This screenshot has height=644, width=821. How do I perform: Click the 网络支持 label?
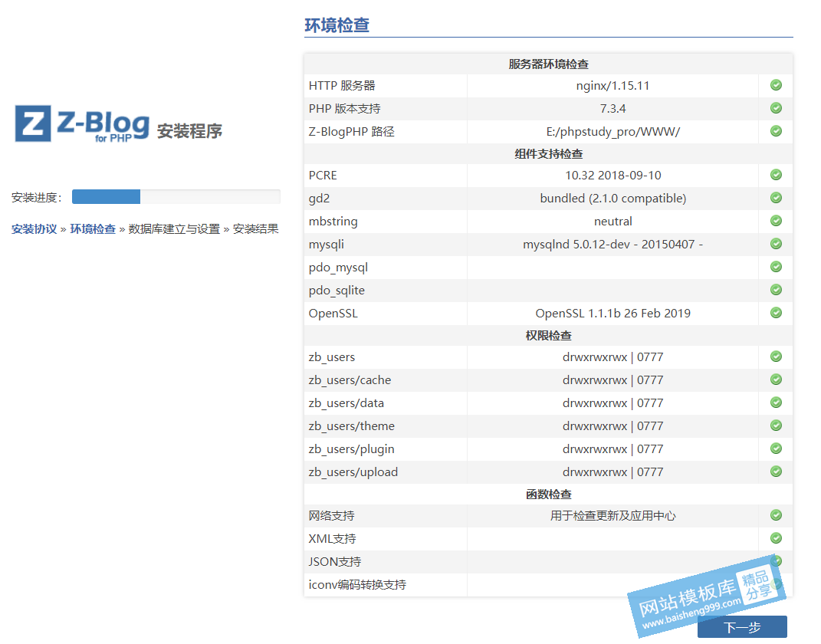[331, 516]
